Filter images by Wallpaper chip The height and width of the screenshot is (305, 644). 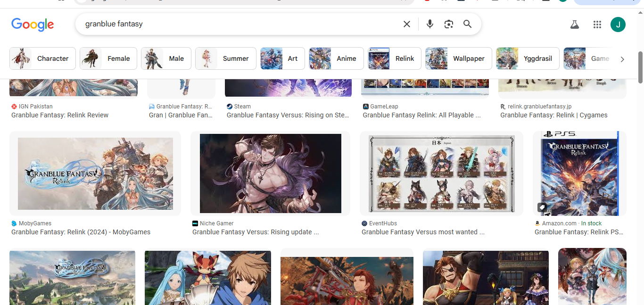pos(459,58)
